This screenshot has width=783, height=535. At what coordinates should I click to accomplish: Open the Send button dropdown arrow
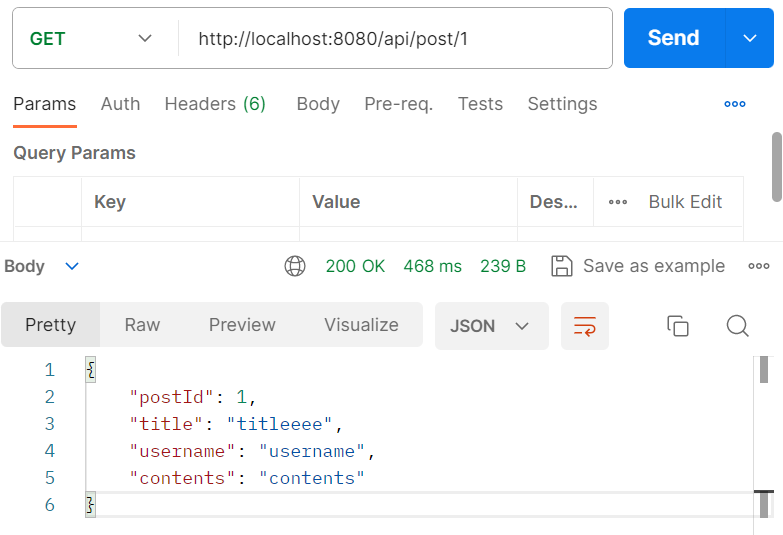[750, 38]
